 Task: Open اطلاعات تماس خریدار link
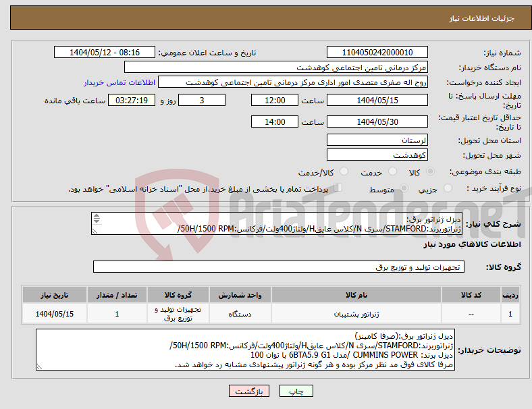click(x=119, y=82)
